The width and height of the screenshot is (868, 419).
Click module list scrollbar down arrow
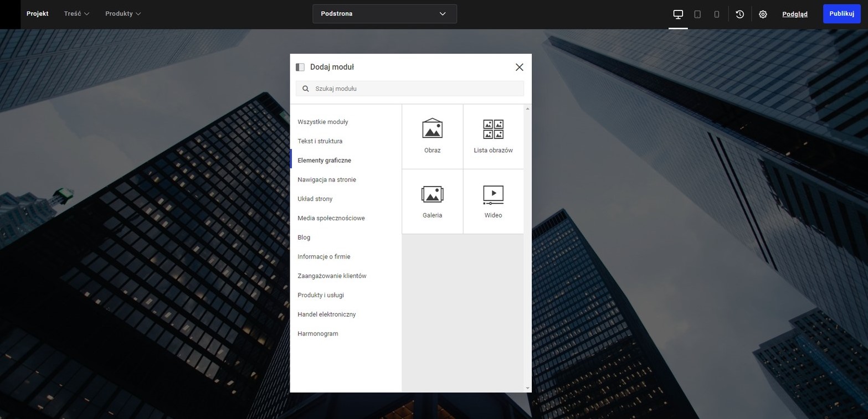click(527, 389)
